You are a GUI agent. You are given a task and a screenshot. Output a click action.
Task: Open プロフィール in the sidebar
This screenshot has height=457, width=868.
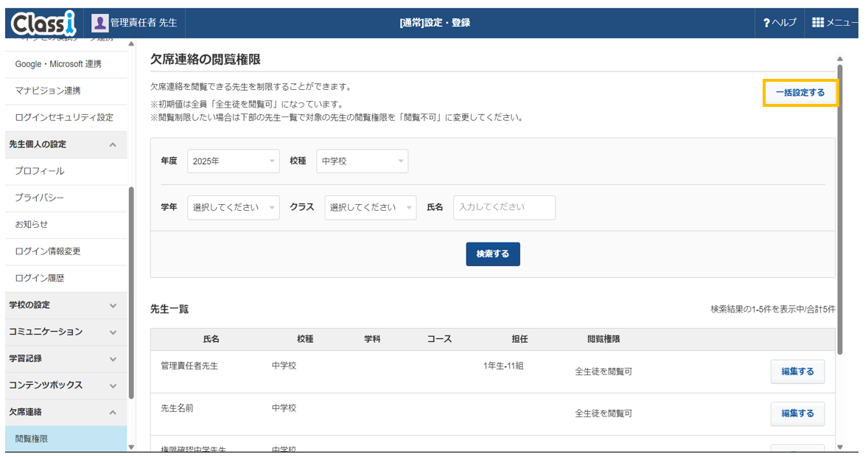(x=66, y=171)
